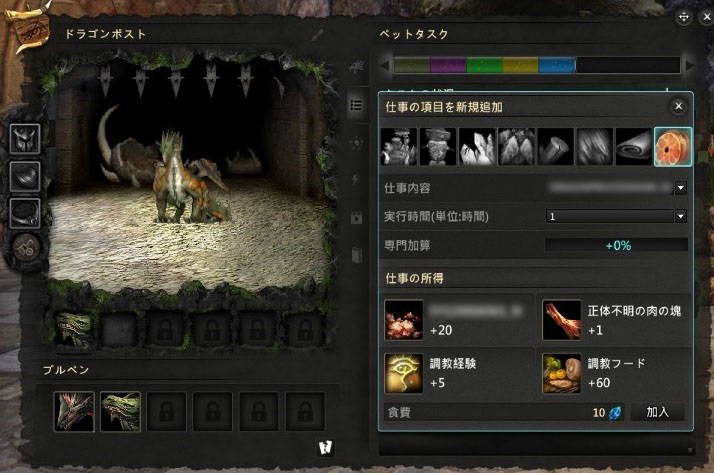
Task: Select the wood log job icon
Action: [x=556, y=147]
